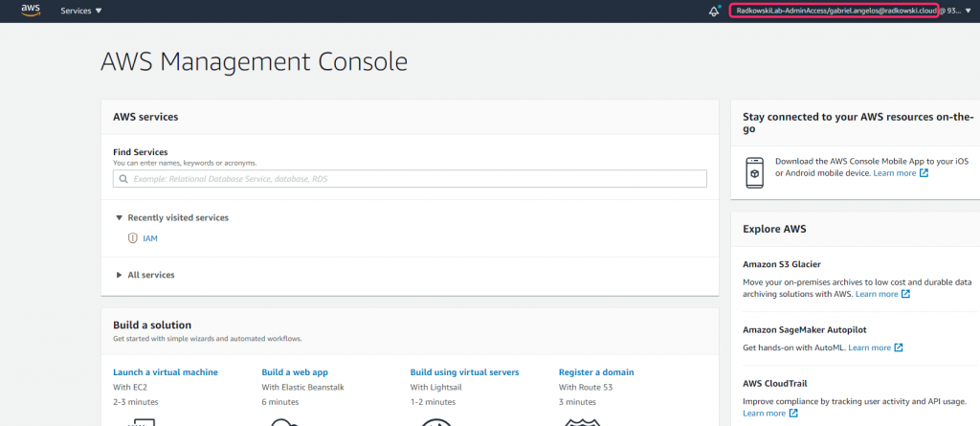This screenshot has height=426, width=980.
Task: Click the Amazon S3 Glacier title
Action: (782, 264)
